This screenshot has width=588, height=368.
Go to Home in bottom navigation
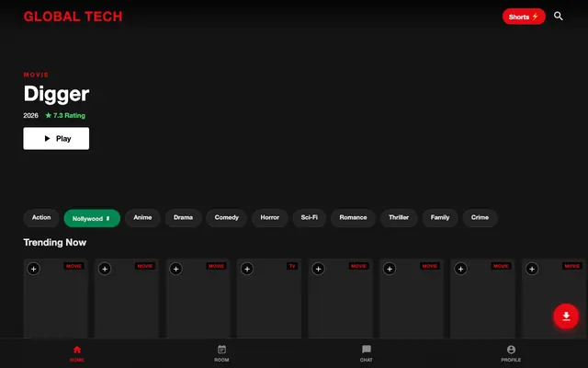coord(77,353)
